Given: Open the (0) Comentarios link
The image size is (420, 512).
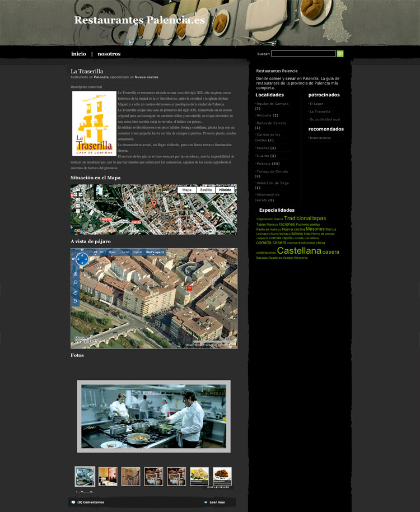Looking at the screenshot, I should pos(90,502).
